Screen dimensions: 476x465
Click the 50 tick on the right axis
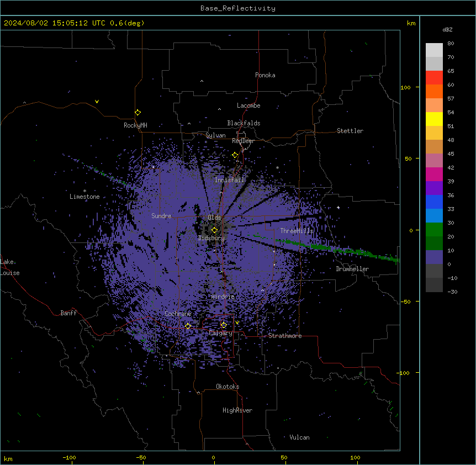(x=408, y=158)
